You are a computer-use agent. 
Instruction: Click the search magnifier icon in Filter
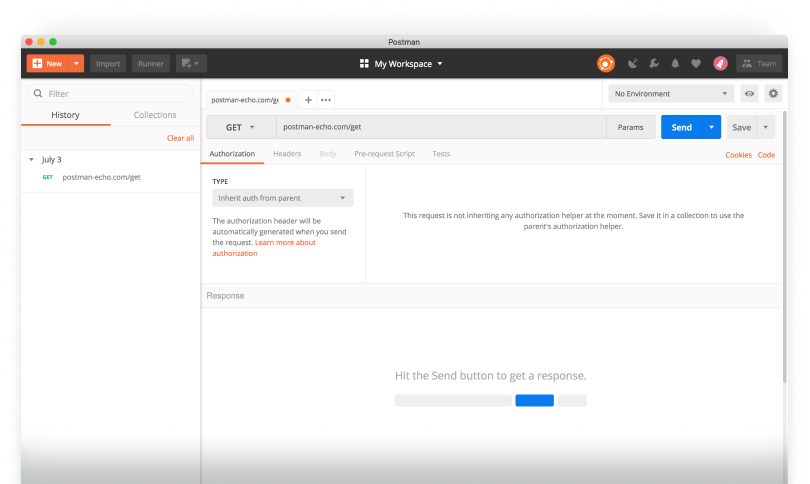[38, 93]
